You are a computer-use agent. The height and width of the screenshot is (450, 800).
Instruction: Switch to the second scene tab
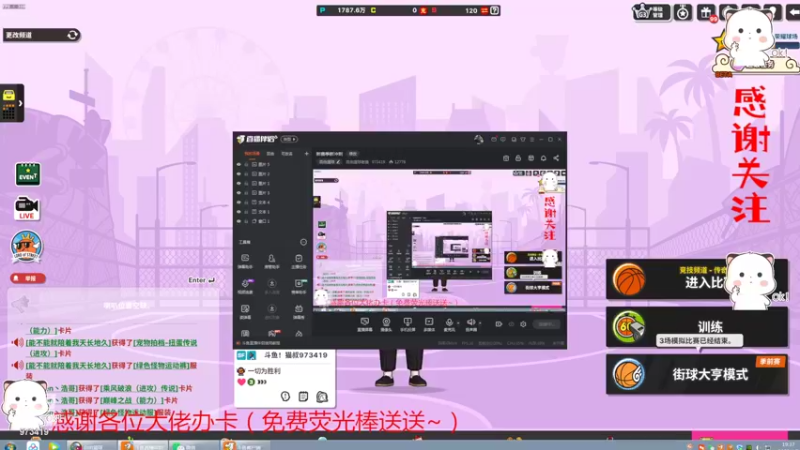(x=270, y=154)
